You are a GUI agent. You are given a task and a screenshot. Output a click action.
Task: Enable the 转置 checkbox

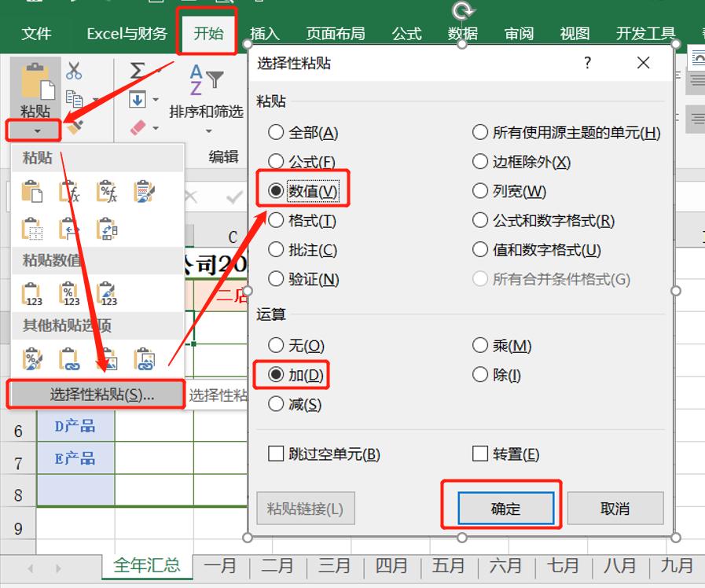coord(479,453)
